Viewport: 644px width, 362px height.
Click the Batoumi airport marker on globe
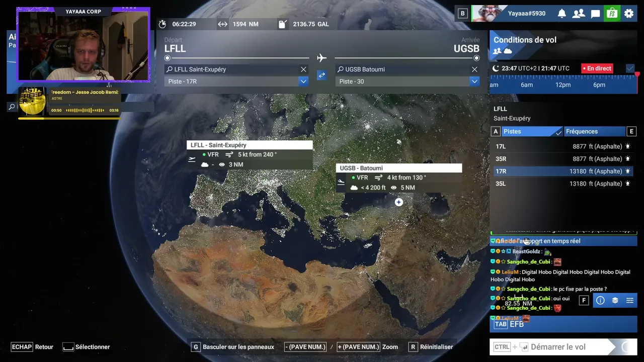398,202
